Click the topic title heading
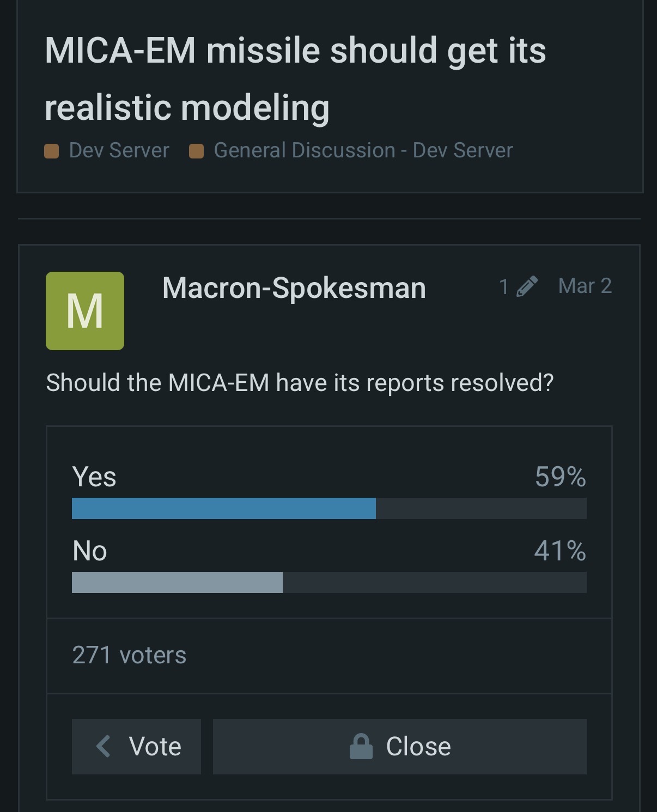657x812 pixels. 295,78
